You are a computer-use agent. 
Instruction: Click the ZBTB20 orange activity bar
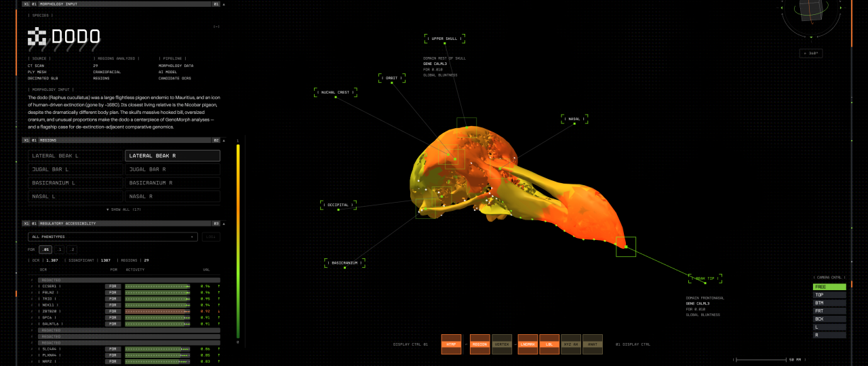click(x=157, y=311)
